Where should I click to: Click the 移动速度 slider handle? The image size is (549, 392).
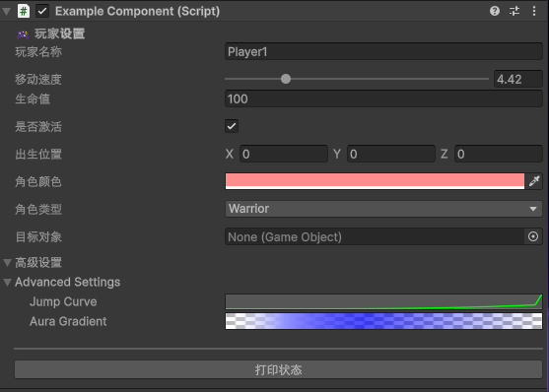286,79
